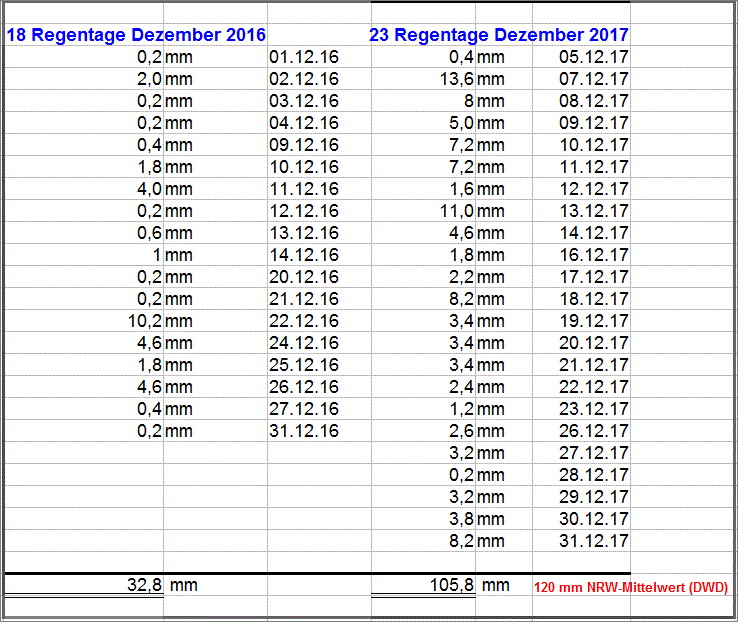Select the date cell 11.12.17
Image resolution: width=738 pixels, height=622 pixels.
coord(594,167)
